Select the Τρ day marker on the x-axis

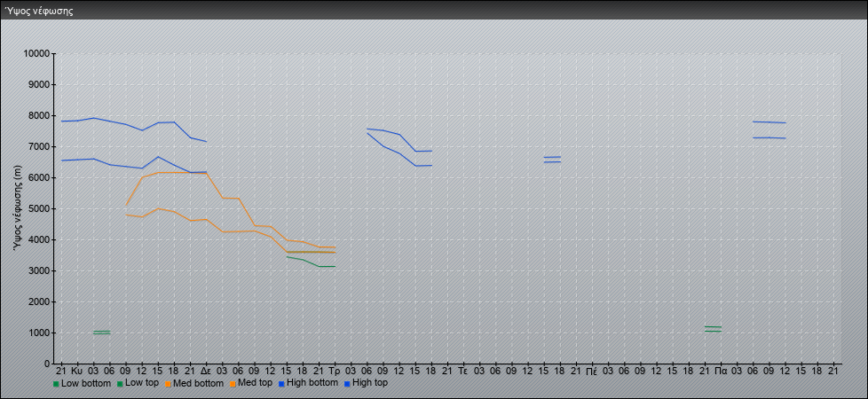(334, 370)
